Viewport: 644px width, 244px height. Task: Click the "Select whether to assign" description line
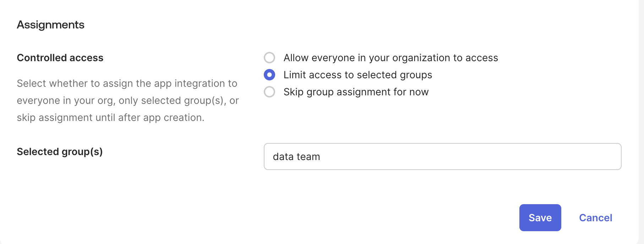tap(127, 83)
